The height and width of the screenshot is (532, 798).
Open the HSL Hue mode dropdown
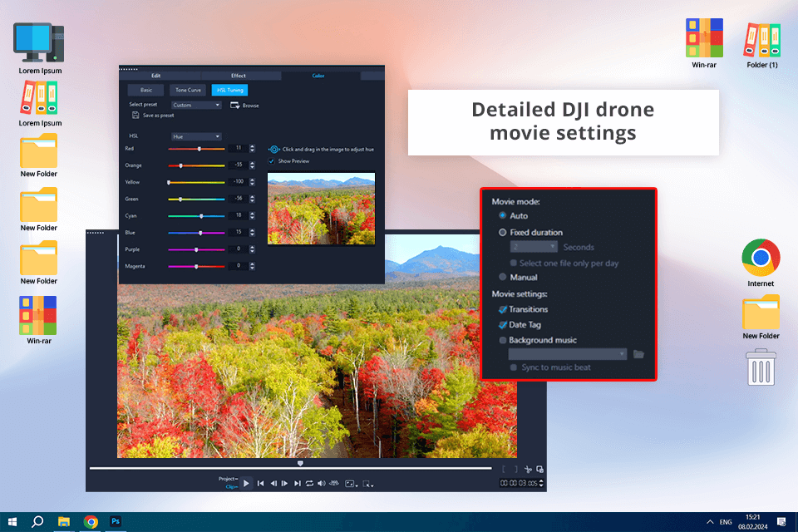coord(196,136)
